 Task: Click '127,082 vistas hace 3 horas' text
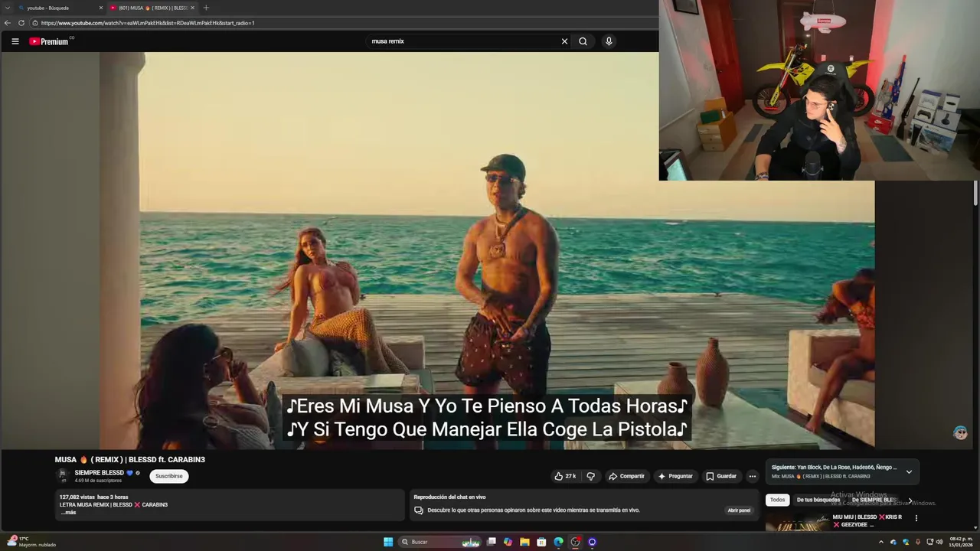[x=93, y=497]
